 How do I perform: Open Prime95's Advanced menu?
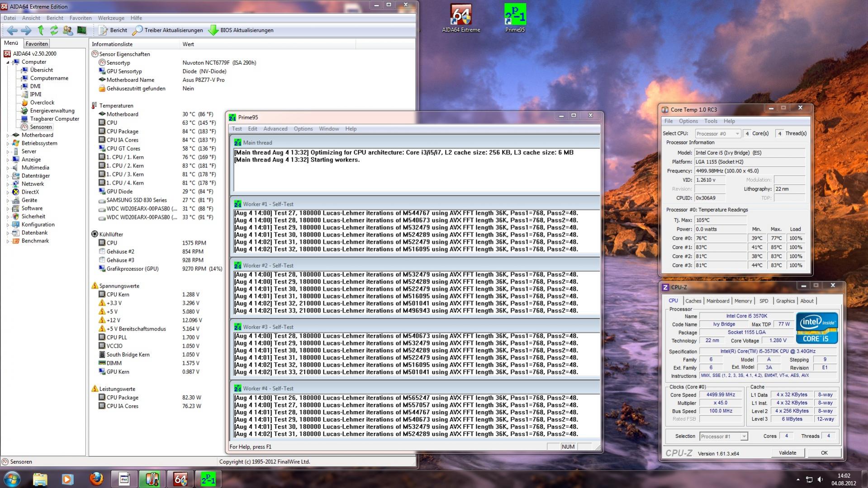point(275,129)
